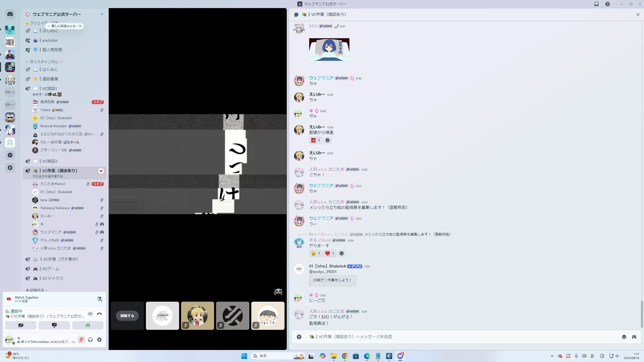Image resolution: width=644 pixels, height=362 pixels.
Task: Open the youtuber channel
Action: pos(50,40)
